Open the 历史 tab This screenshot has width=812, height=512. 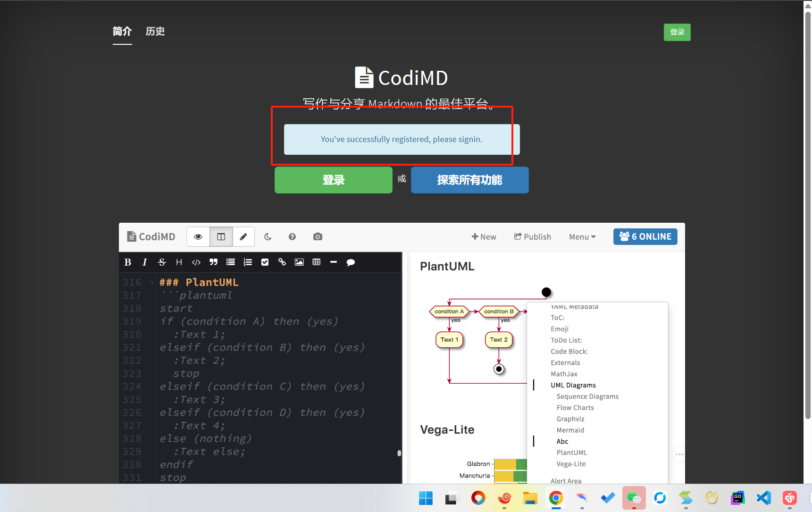click(155, 32)
